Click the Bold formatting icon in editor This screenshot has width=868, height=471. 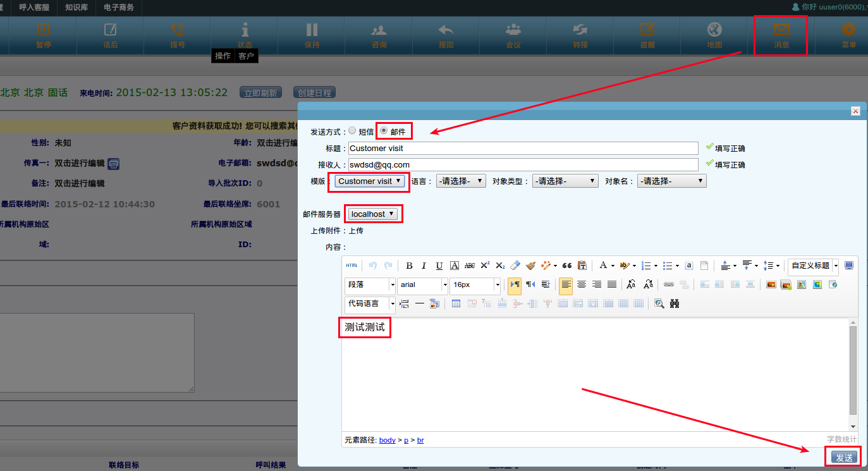coord(409,266)
